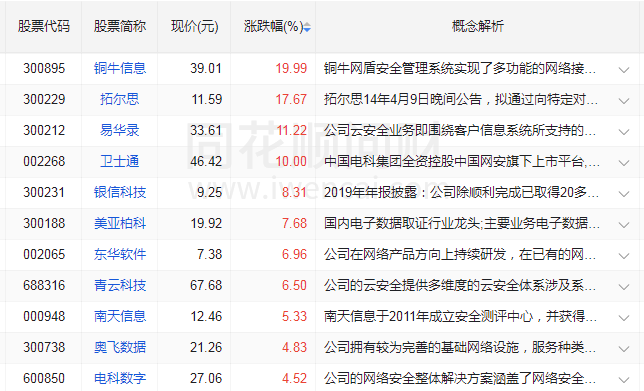
Task: Expand concept details for 奥飞数据 row
Action: tap(624, 349)
